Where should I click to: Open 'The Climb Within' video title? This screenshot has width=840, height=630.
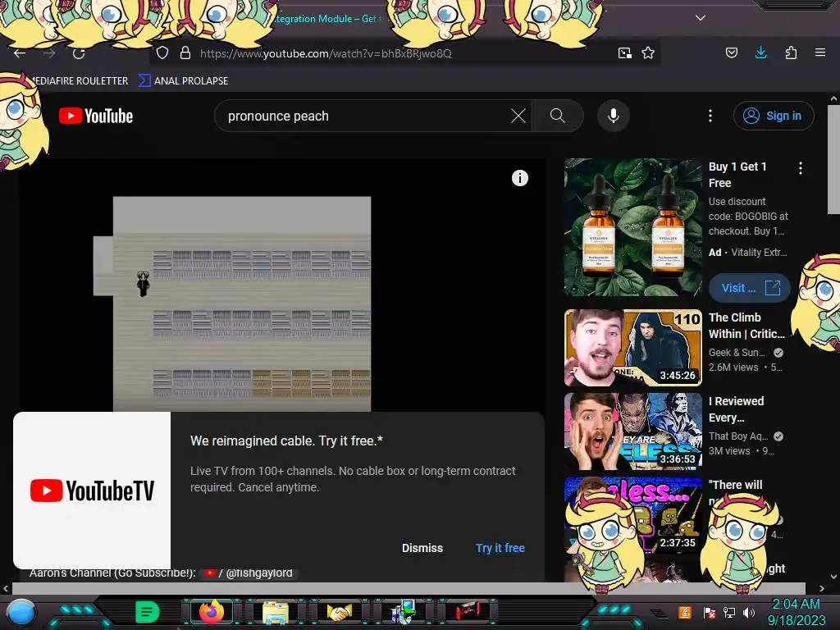point(746,326)
